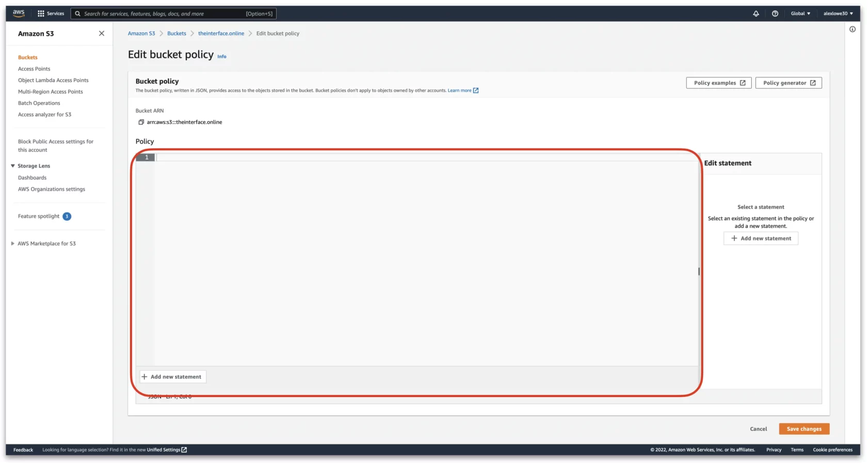868x464 pixels.
Task: Expand AWS Marketplace for S3 section
Action: click(13, 243)
